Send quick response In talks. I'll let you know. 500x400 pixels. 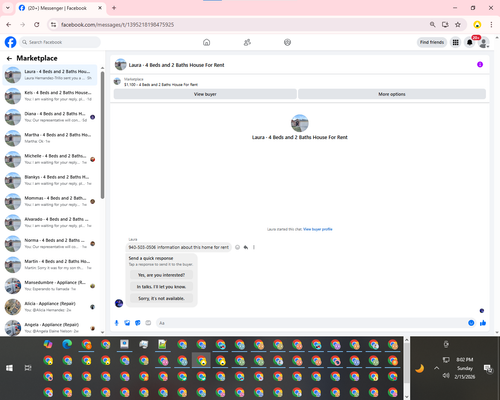point(161,287)
